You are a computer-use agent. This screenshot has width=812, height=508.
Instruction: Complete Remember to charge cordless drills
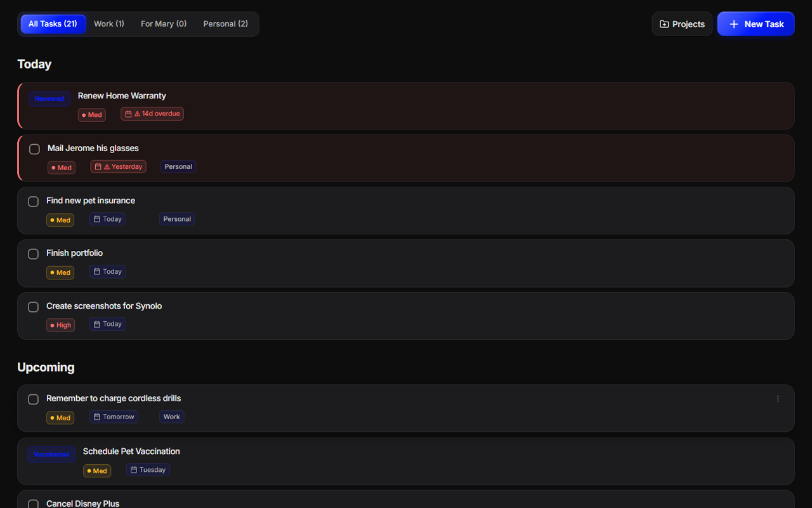click(33, 399)
